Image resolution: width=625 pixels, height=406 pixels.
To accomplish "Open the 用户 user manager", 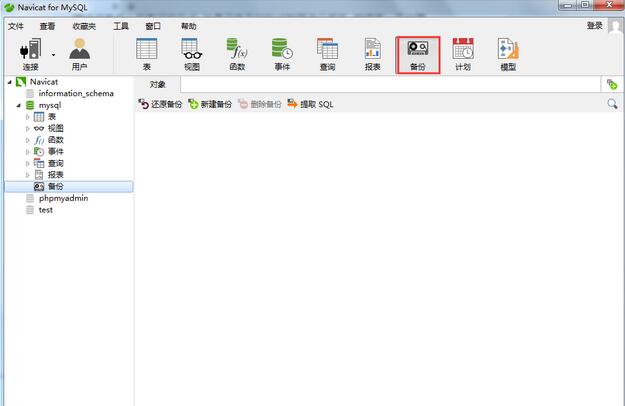I will [x=79, y=55].
